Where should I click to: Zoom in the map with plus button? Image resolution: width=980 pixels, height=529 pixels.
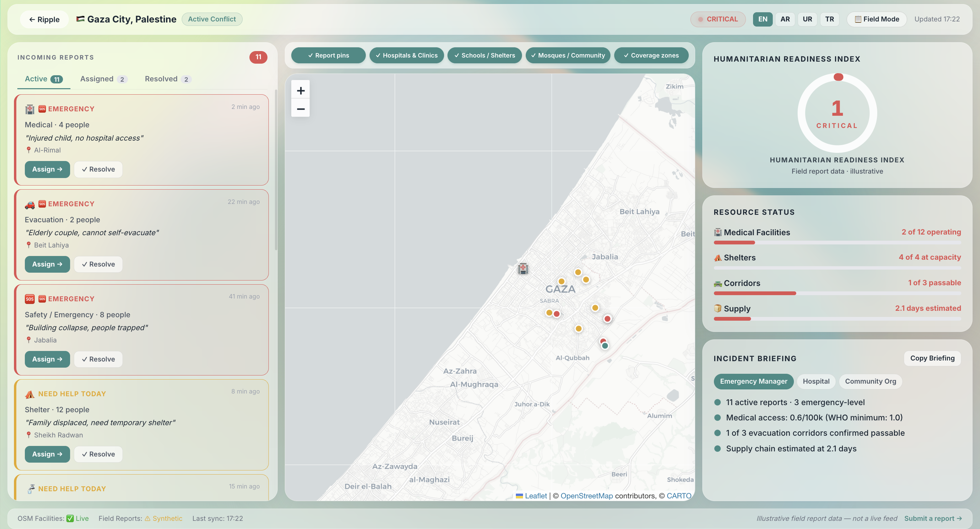point(300,90)
